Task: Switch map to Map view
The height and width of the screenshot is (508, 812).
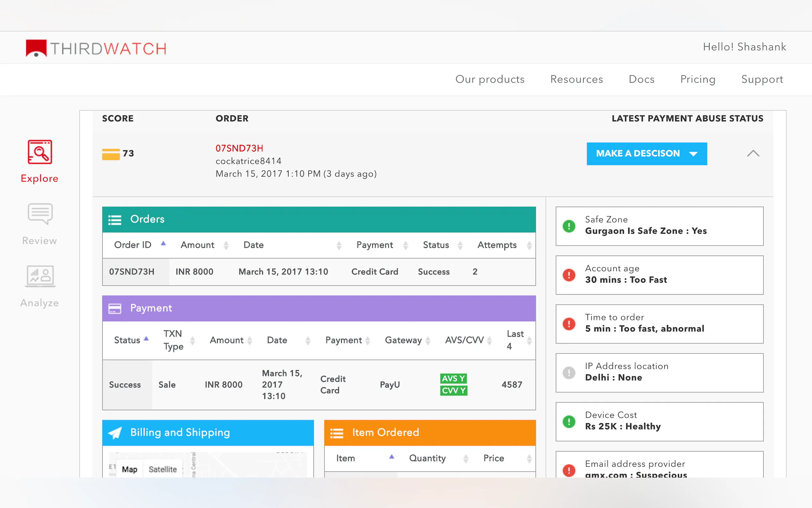Action: pos(129,469)
